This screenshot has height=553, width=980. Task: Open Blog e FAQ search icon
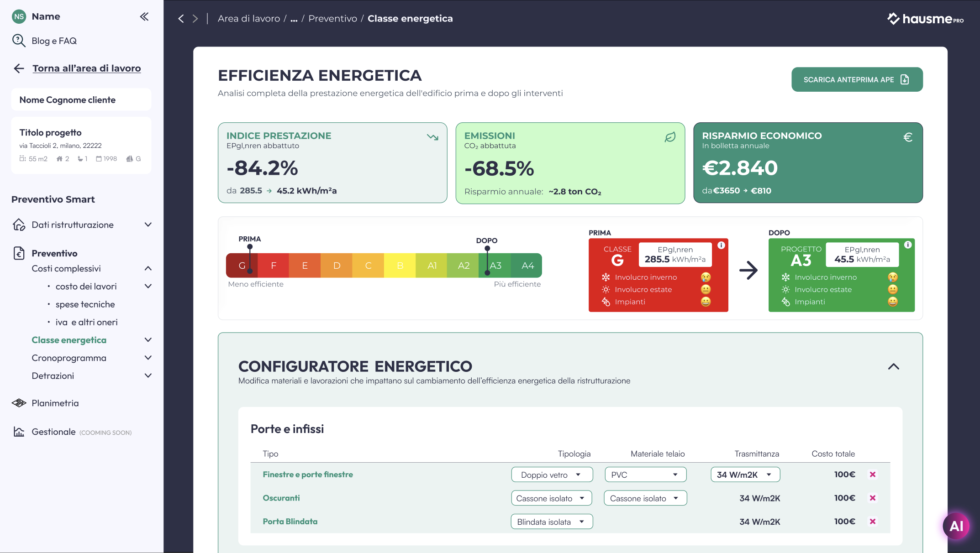19,41
